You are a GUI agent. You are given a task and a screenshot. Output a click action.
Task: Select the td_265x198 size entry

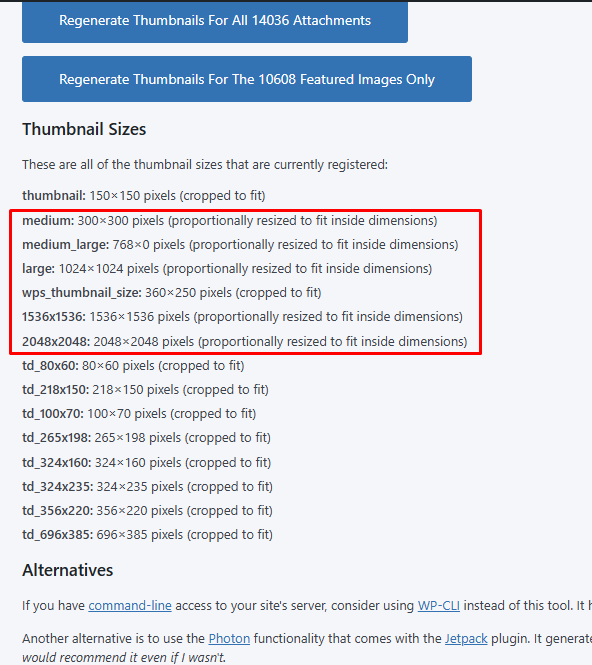coord(146,438)
